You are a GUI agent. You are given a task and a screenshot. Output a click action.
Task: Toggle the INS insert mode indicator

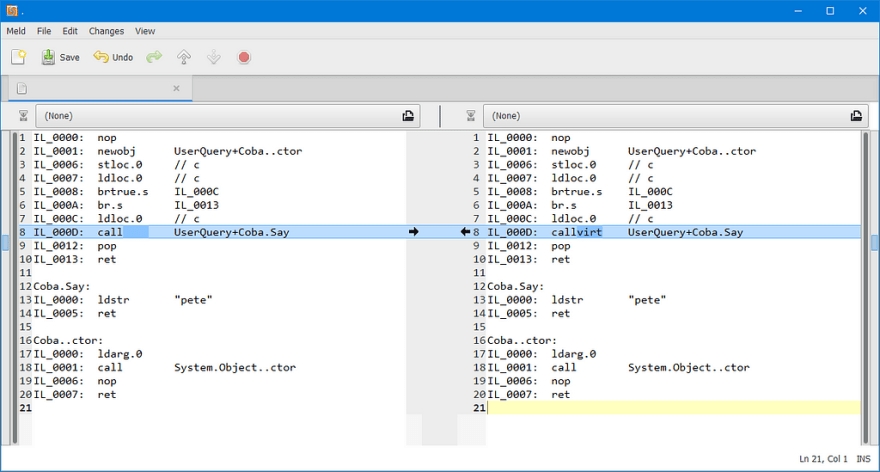863,459
